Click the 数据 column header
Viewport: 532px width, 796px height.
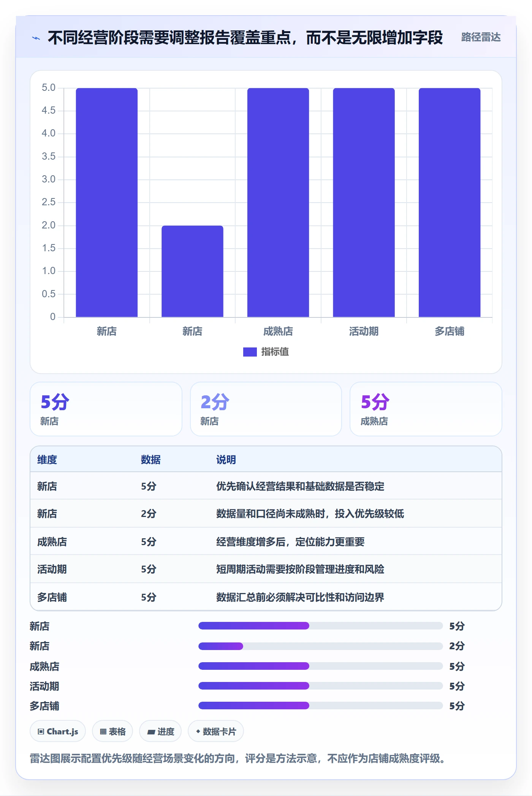(151, 460)
